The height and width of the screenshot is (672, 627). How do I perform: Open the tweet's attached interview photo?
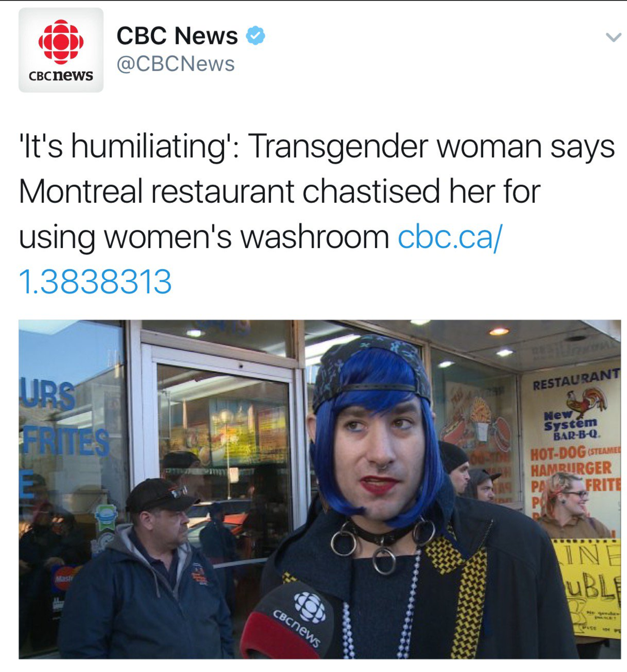click(320, 489)
